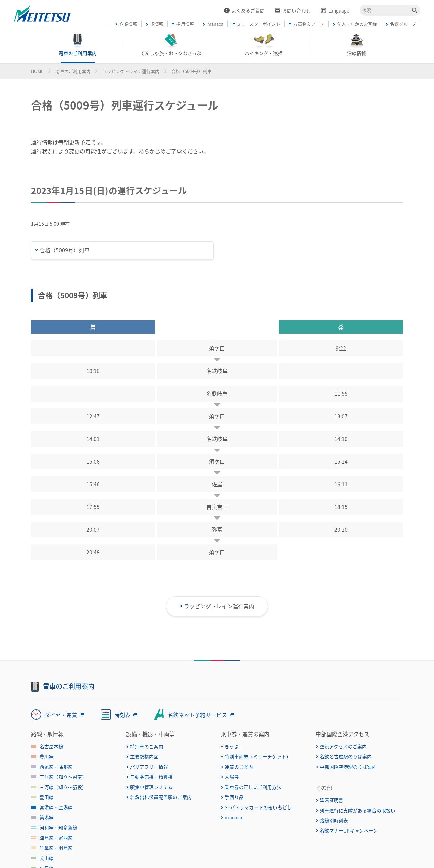Click the ラッピングトレイン運行案内 button
This screenshot has width=434, height=868.
pyautogui.click(x=217, y=606)
